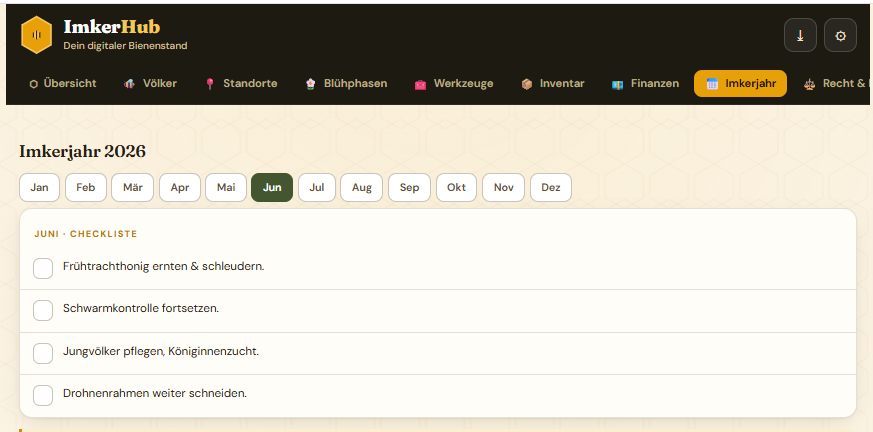The width and height of the screenshot is (873, 432).
Task: Open the Blühphasen tab
Action: [x=346, y=84]
